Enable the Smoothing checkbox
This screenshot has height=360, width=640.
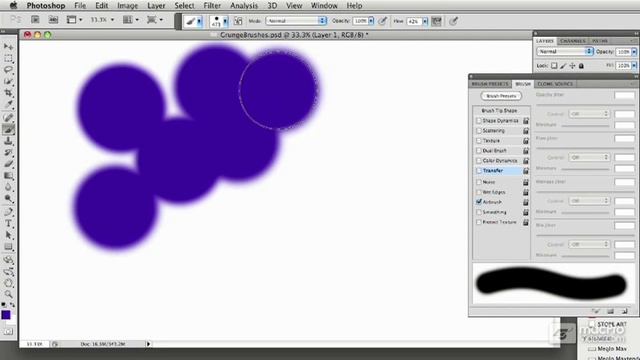(x=479, y=212)
